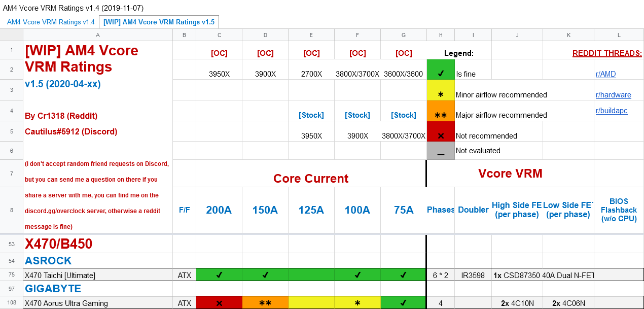Viewport: 644px width, 309px height.
Task: Select row 1 header
Action: coord(11,50)
